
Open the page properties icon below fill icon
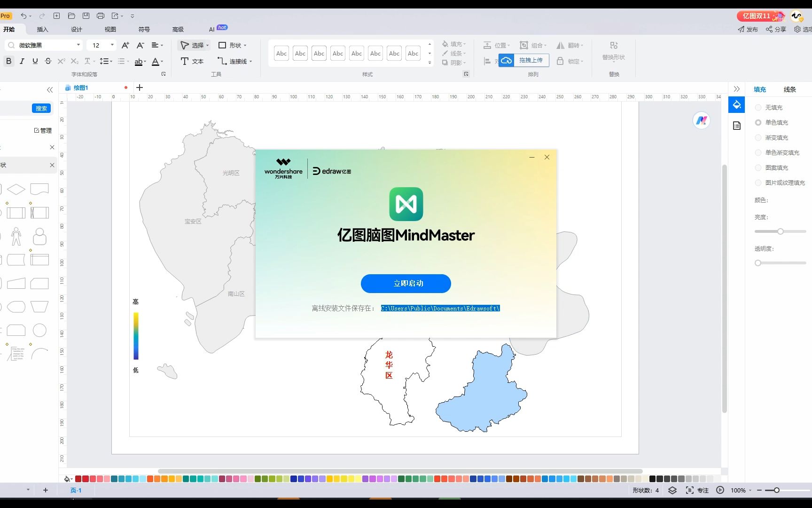pyautogui.click(x=736, y=126)
